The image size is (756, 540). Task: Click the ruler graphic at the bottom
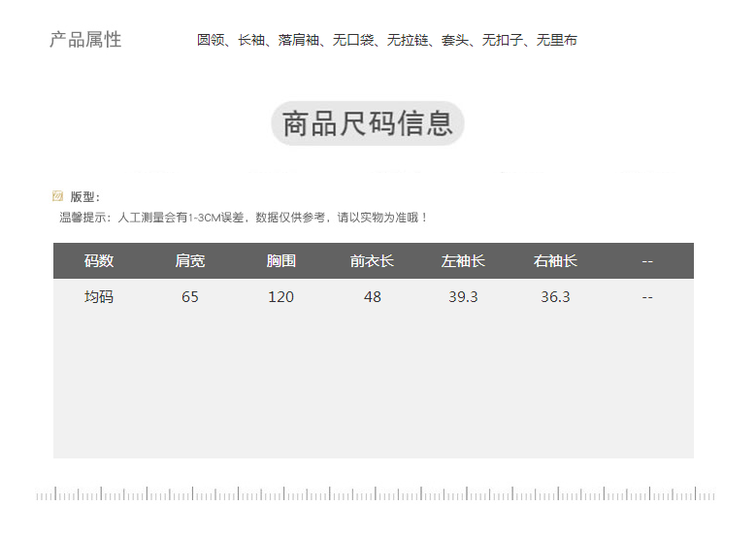coord(376,494)
